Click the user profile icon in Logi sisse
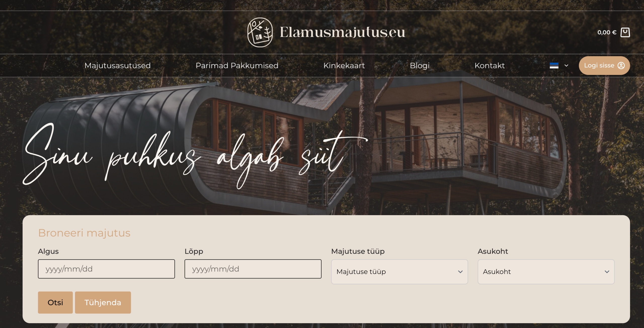This screenshot has width=644, height=328. pos(621,66)
